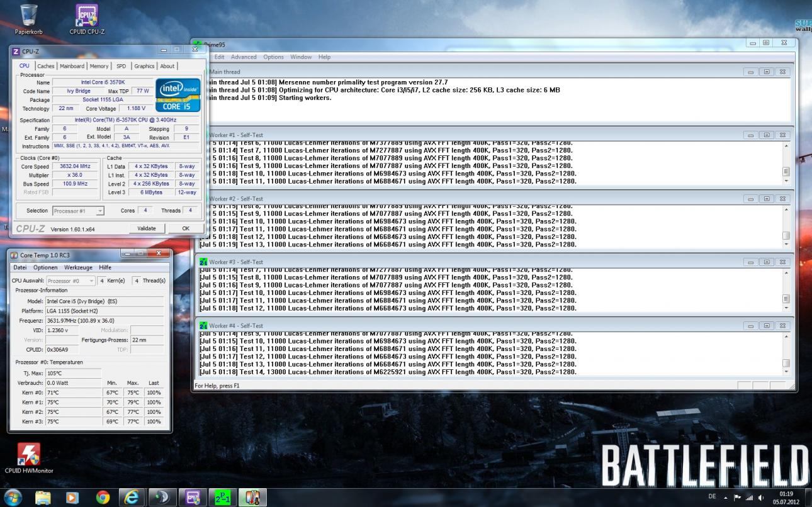Click the CPU-Z title bar Z icon
This screenshot has height=507, width=812.
pos(16,50)
